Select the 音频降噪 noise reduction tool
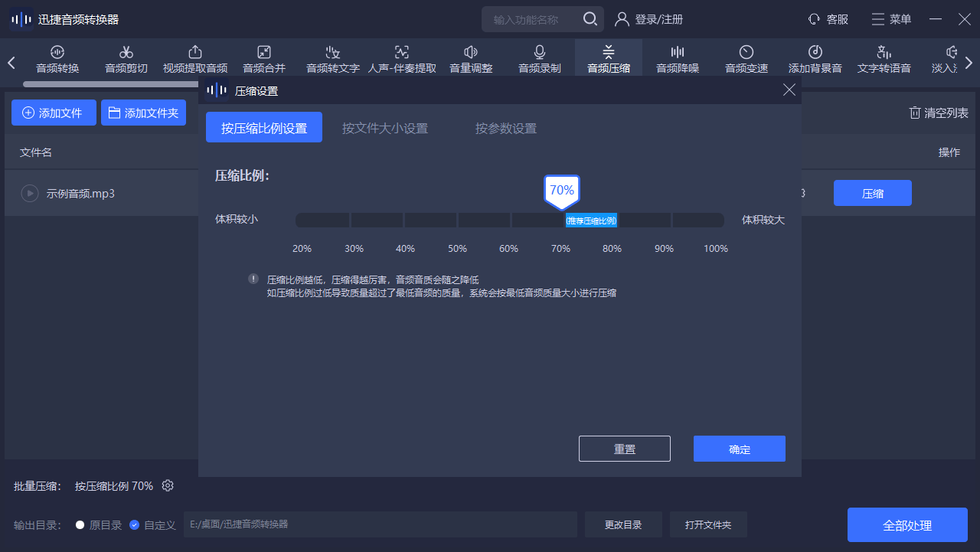This screenshot has height=552, width=980. coord(678,59)
